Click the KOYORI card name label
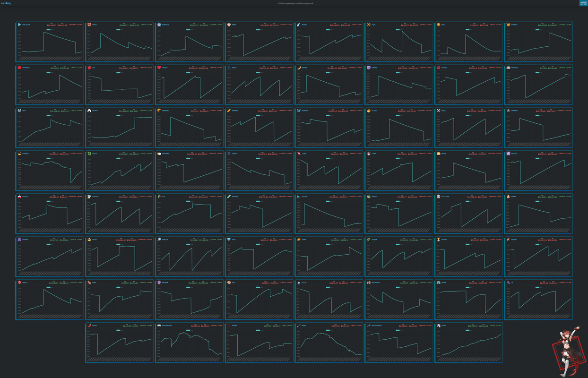Image resolution: width=588 pixels, height=378 pixels. (234, 197)
